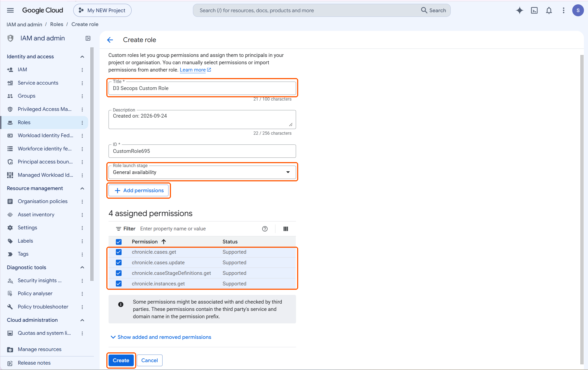Open the Role launch stage dropdown

pyautogui.click(x=202, y=172)
